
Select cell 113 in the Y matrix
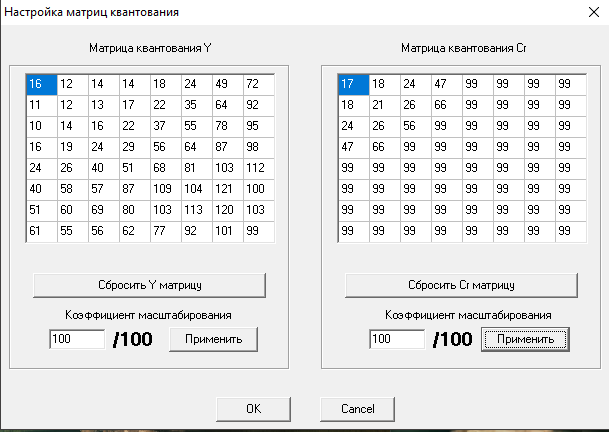point(197,211)
